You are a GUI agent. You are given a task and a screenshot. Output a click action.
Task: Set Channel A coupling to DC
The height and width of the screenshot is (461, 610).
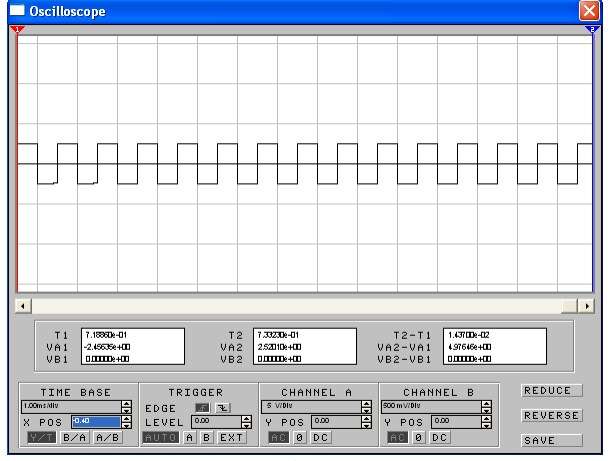pyautogui.click(x=320, y=437)
